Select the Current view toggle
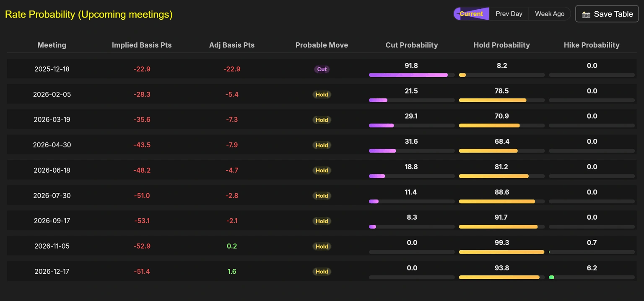Viewport: 644px width, 301px height. point(471,14)
